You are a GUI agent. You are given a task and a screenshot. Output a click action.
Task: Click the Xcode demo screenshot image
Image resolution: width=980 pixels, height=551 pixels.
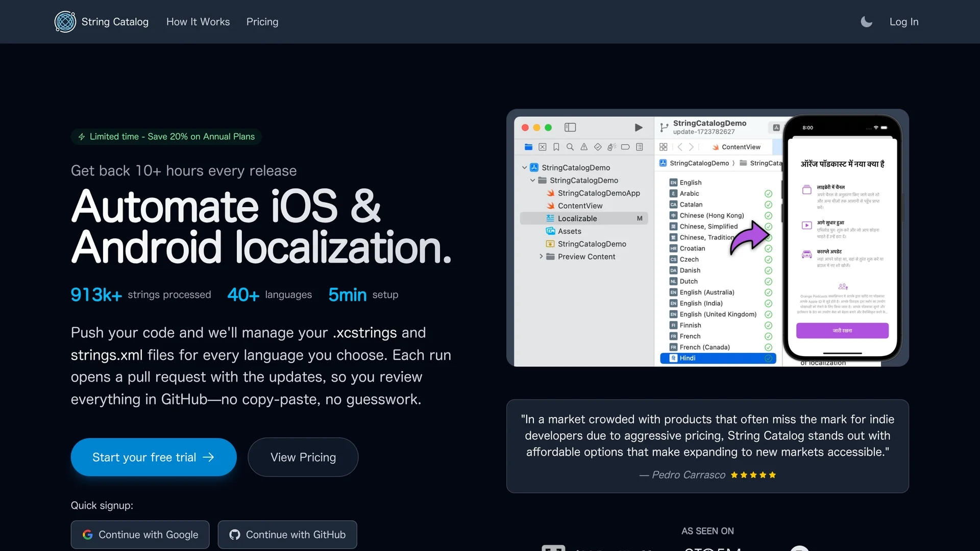click(707, 238)
